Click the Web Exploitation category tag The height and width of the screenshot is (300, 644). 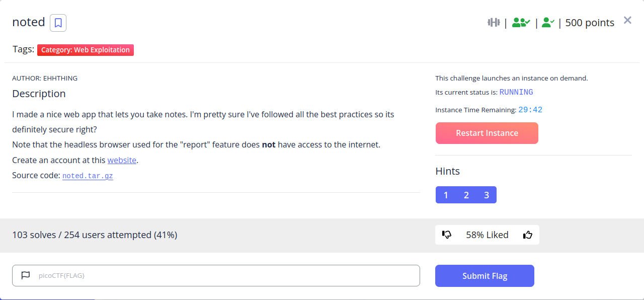click(86, 50)
